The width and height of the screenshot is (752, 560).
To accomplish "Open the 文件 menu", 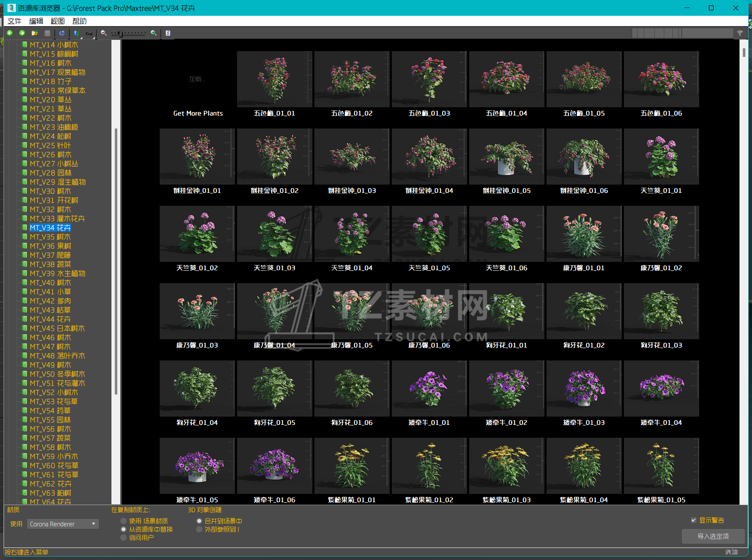I will coord(15,21).
